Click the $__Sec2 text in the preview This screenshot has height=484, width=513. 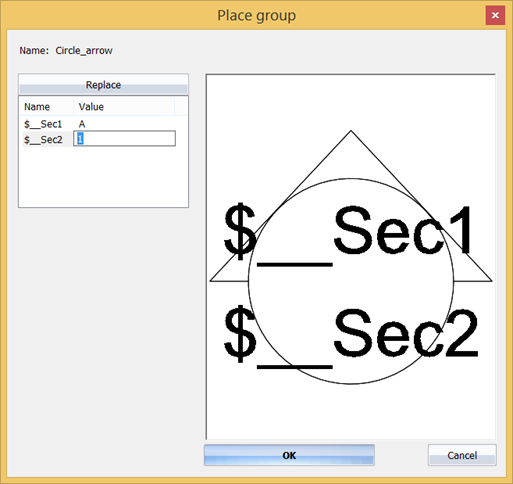[351, 335]
